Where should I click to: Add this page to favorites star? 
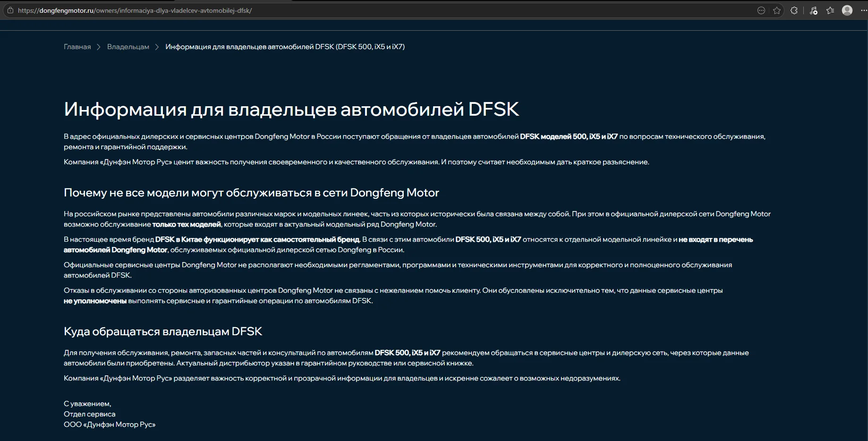[777, 10]
